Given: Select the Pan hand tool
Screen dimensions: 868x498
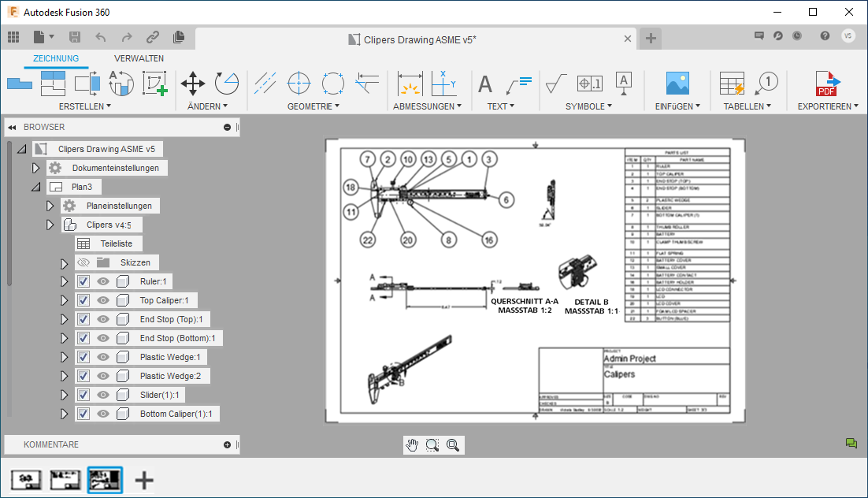Looking at the screenshot, I should tap(412, 445).
